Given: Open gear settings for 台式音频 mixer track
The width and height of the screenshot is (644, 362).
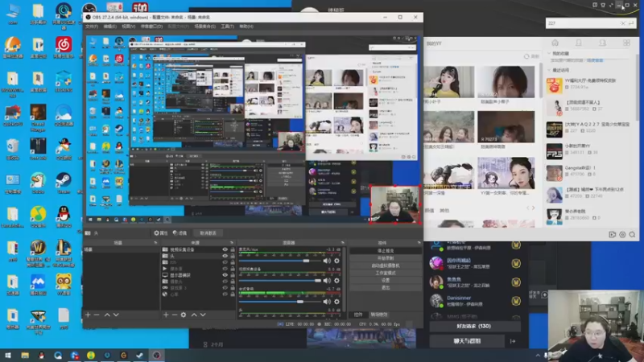Looking at the screenshot, I should [336, 301].
